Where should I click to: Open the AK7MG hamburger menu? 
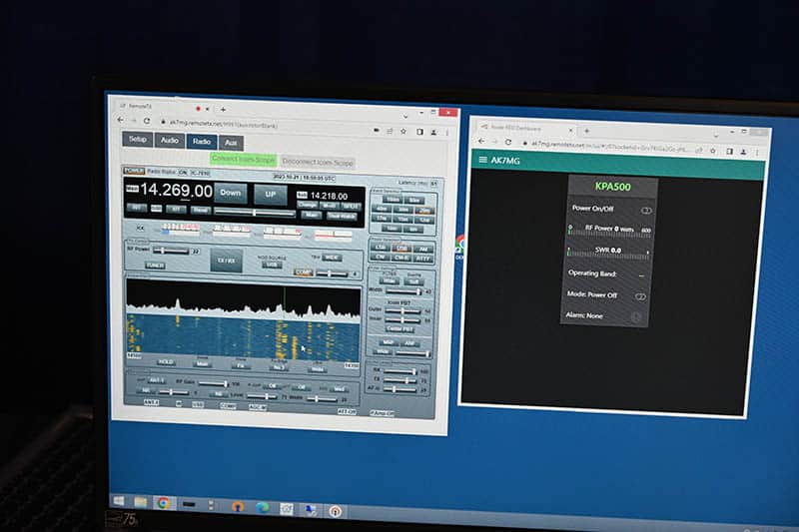tap(482, 160)
